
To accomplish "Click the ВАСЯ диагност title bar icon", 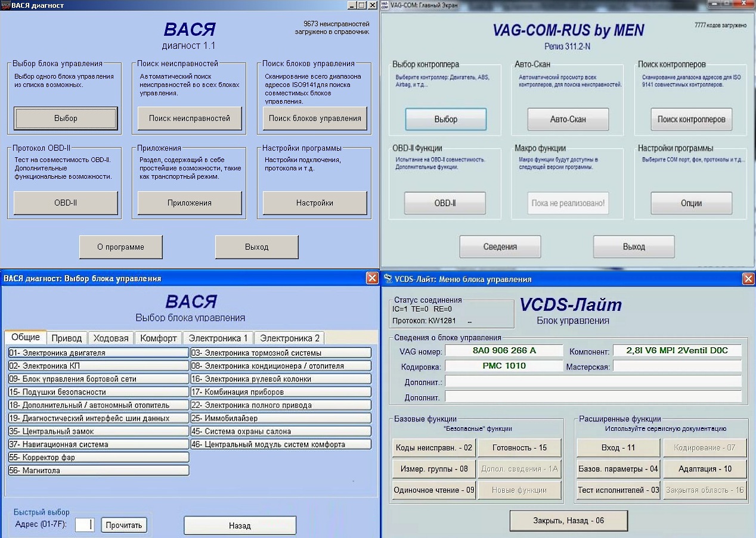I will tap(5, 5).
